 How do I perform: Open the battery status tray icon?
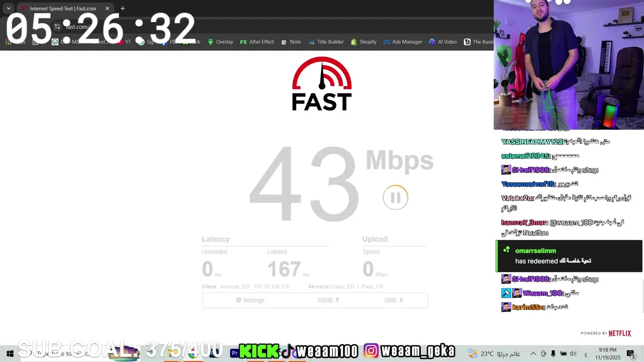click(x=563, y=353)
